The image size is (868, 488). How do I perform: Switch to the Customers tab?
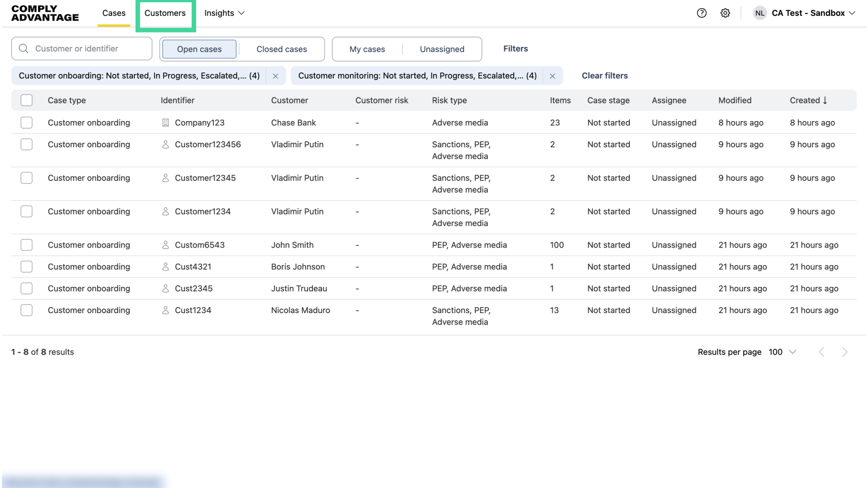coord(165,13)
